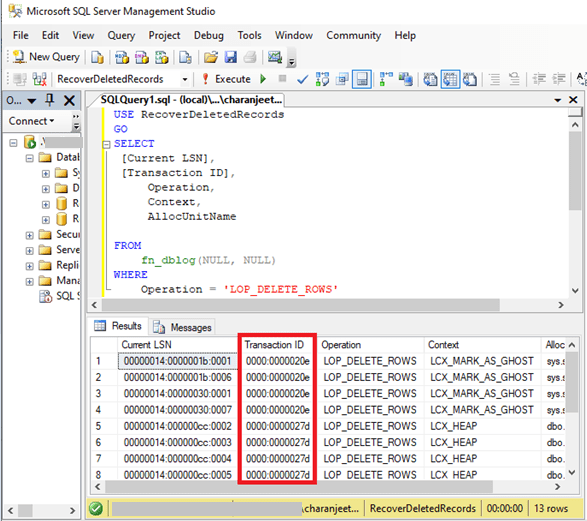Click the Decrease Indent icon
The height and width of the screenshot is (521, 587).
(539, 79)
